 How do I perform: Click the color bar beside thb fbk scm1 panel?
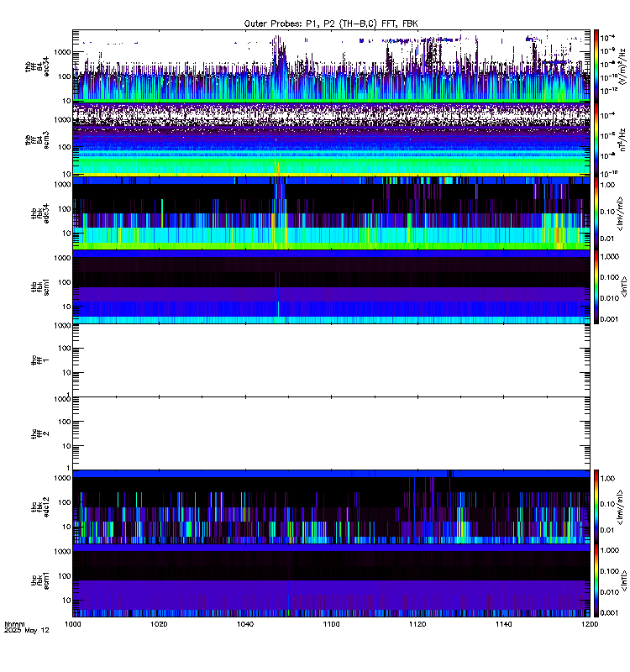pos(596,286)
